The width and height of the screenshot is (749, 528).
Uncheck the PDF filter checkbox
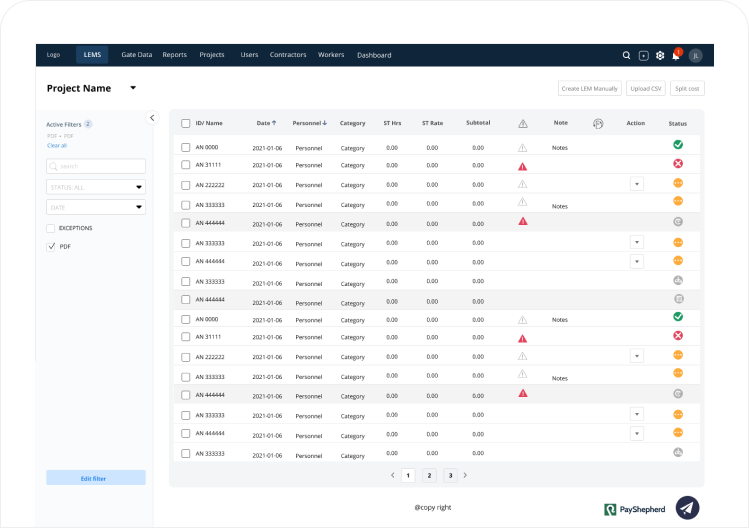[x=51, y=246]
